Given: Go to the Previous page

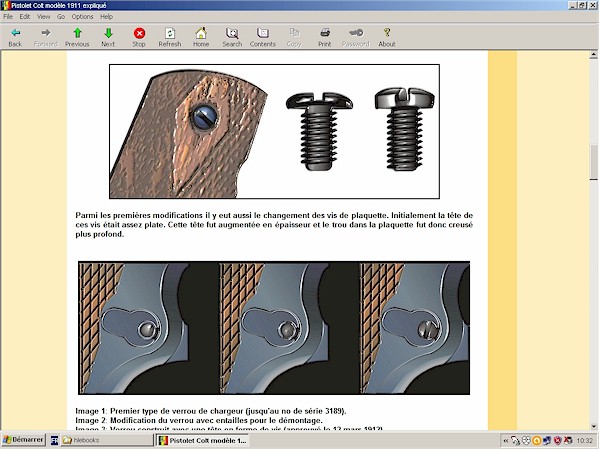Looking at the screenshot, I should coord(77,37).
